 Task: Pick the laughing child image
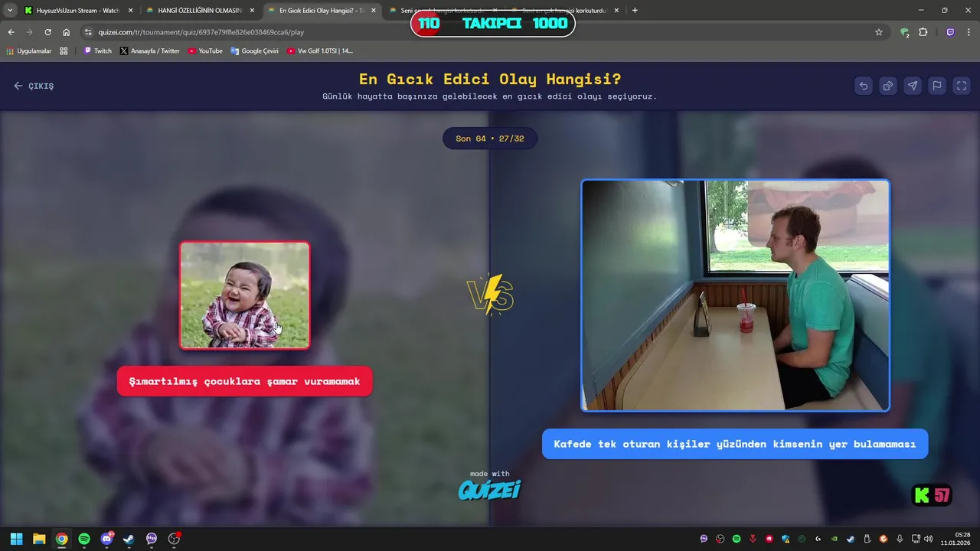coord(245,295)
